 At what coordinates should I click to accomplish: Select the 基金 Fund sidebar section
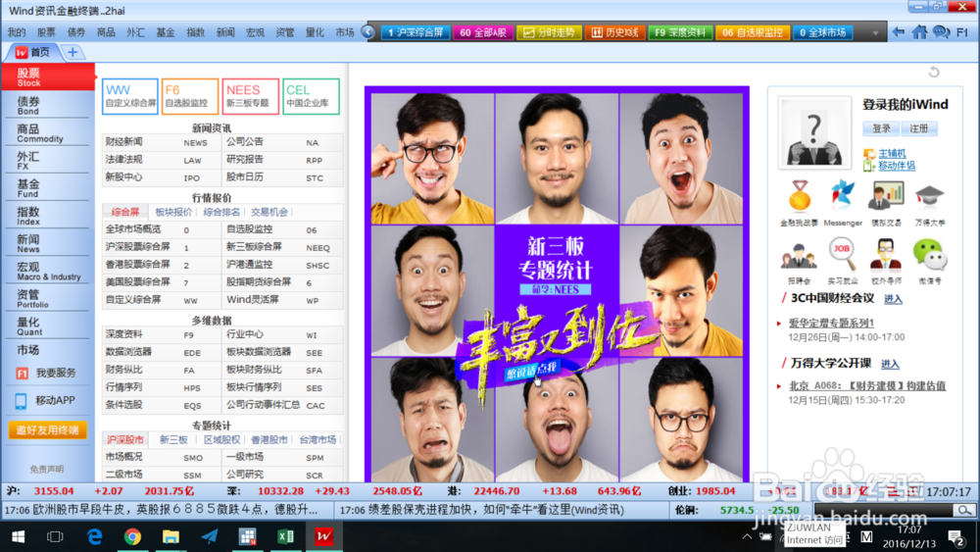pos(47,187)
